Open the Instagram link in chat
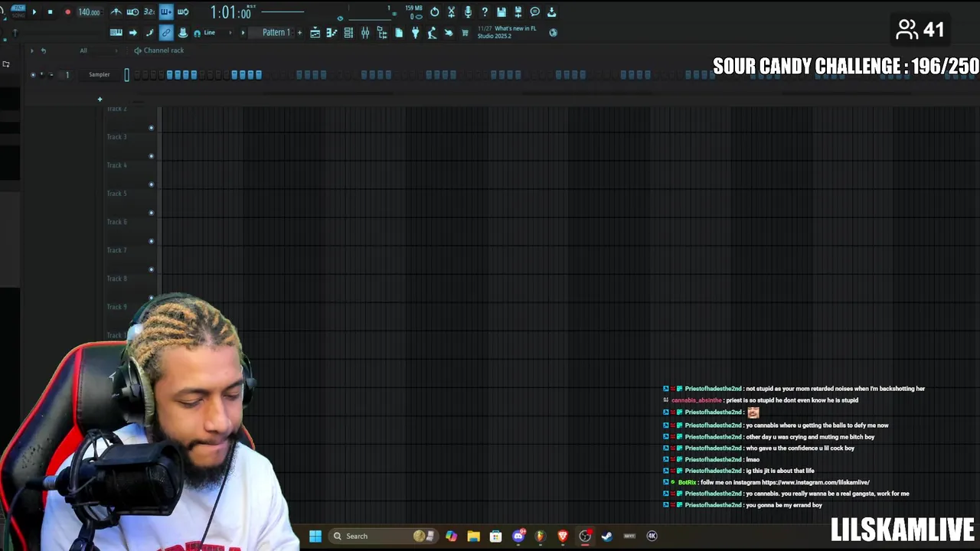 point(815,482)
